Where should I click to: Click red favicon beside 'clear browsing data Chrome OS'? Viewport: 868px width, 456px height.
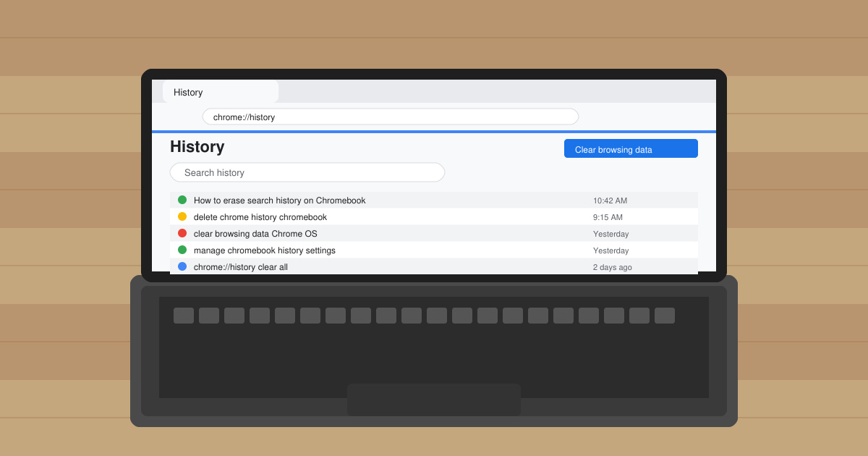point(182,233)
